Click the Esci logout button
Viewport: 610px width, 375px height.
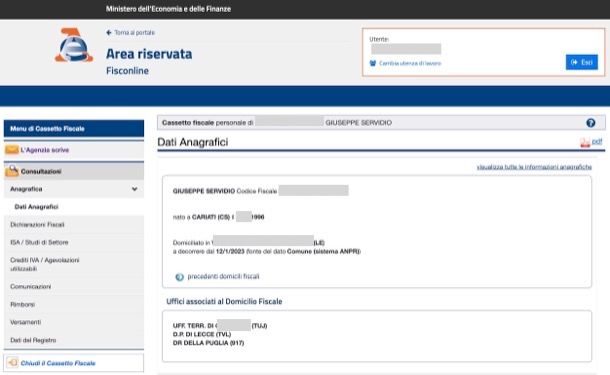pos(582,62)
